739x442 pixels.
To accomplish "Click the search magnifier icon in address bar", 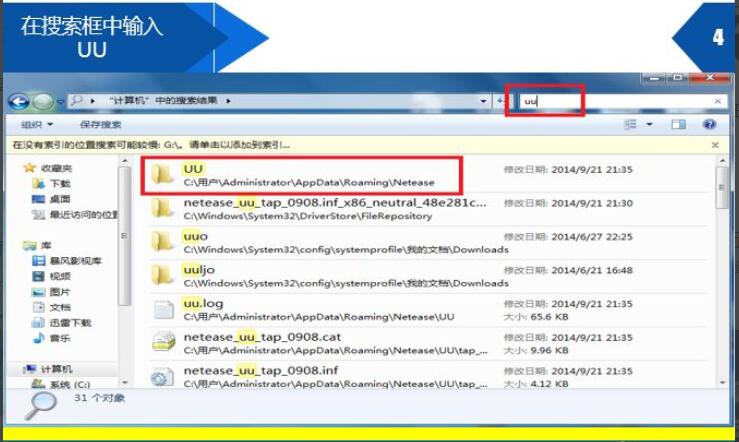I will (x=77, y=100).
